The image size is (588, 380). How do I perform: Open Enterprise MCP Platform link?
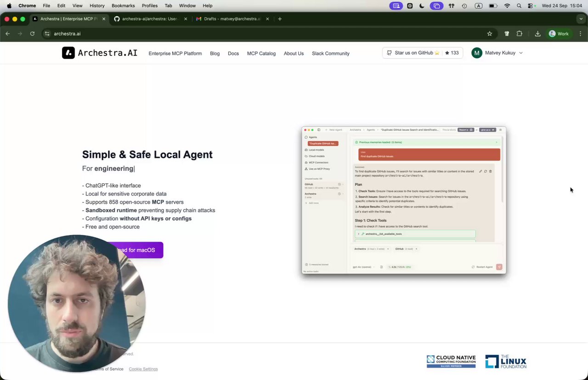click(x=175, y=53)
